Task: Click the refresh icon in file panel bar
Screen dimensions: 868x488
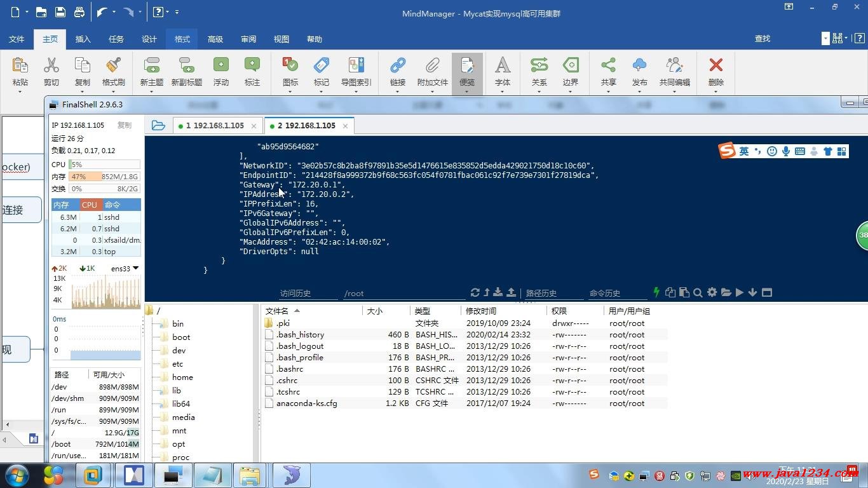Action: 475,292
